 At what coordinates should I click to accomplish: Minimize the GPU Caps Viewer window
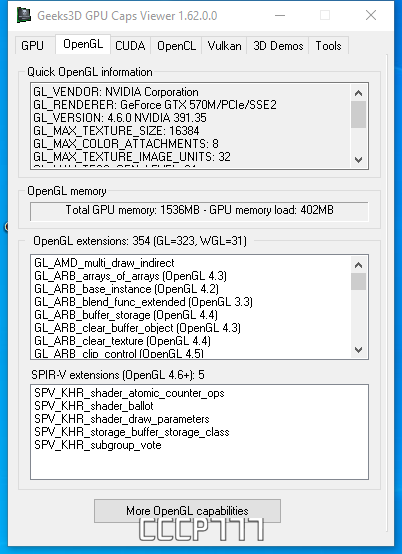[x=280, y=15]
